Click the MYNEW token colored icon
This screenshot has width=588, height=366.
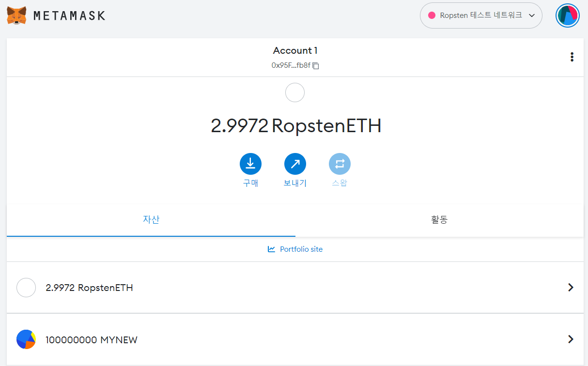pos(26,340)
